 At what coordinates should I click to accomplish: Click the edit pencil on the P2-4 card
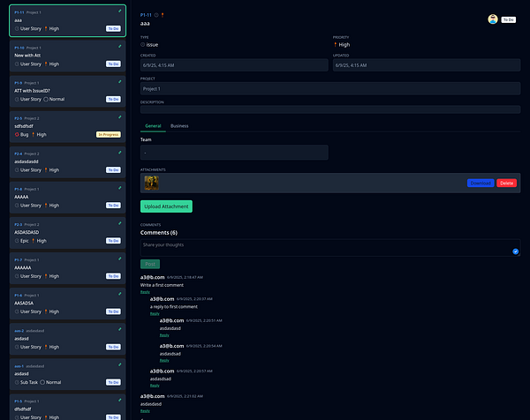point(119,153)
